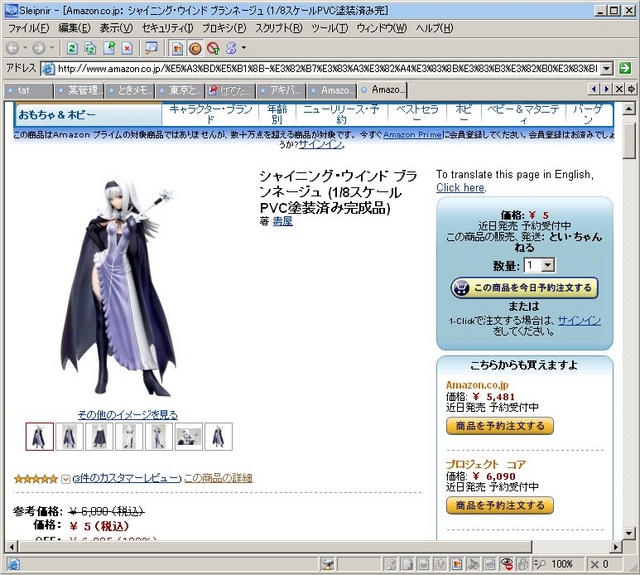The width and height of the screenshot is (640, 575).
Task: Click the 1-Click サインイン link
Action: click(579, 321)
